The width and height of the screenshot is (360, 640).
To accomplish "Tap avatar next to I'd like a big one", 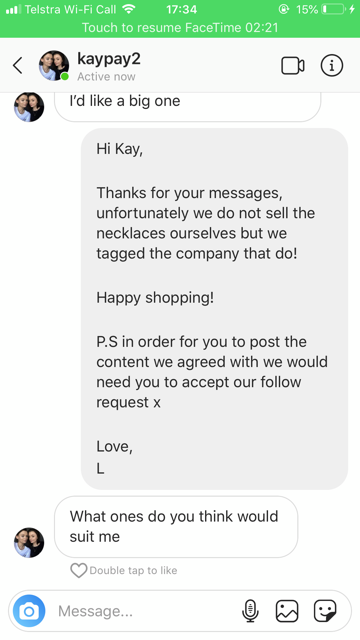I will click(29, 107).
